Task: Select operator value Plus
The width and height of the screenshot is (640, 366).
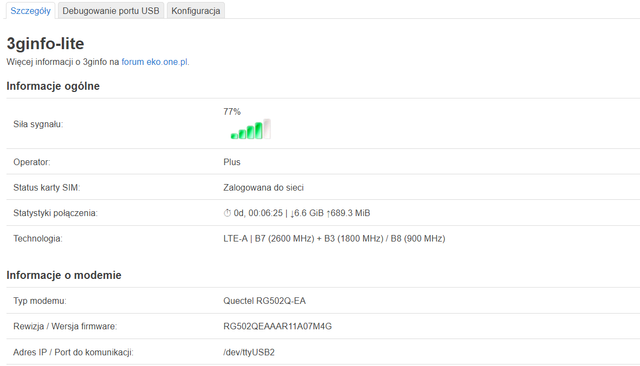Action: pos(232,162)
